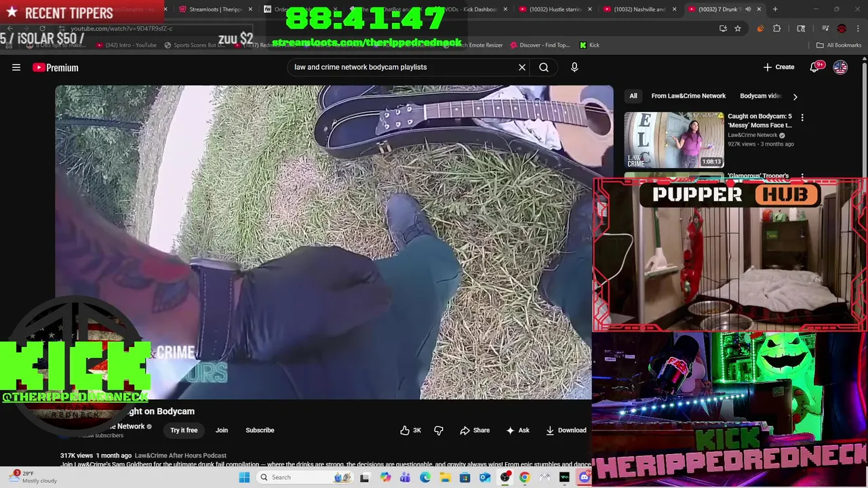Download the video
The image size is (868, 488).
point(566,430)
